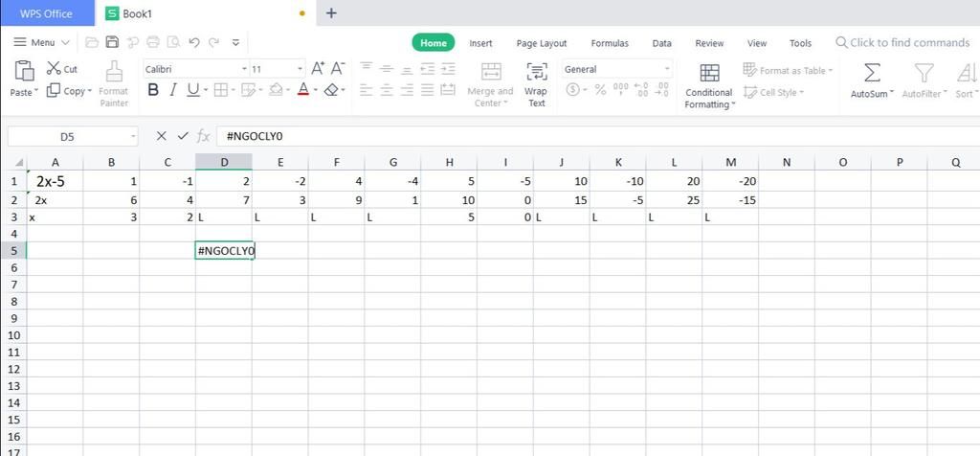Screen dimensions: 980x456
Task: Decrease the cell indent
Action: [428, 69]
